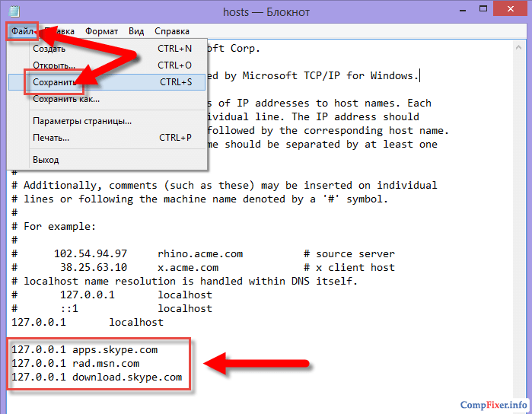
Task: Click the uncommented '127.0.0.1 localhost' line
Action: [x=88, y=322]
